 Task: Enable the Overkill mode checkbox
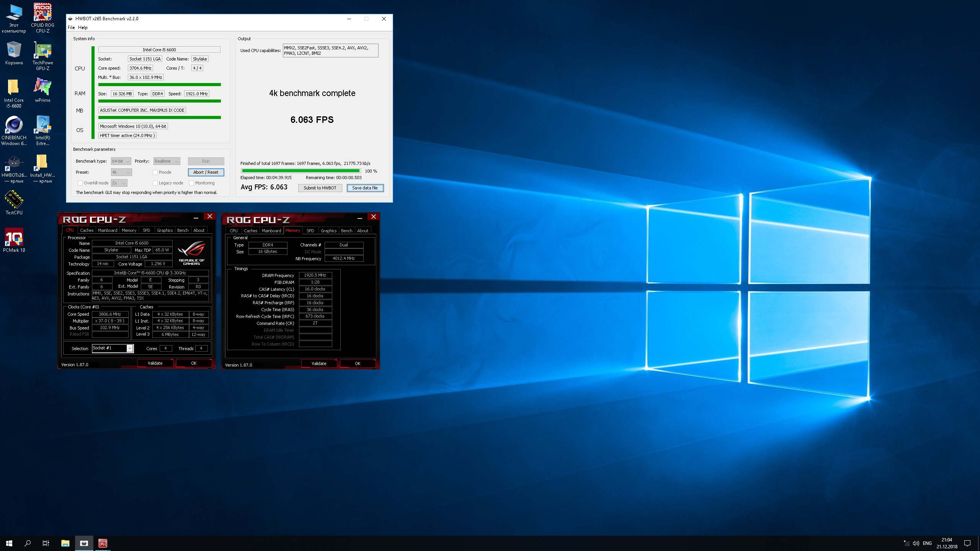80,183
